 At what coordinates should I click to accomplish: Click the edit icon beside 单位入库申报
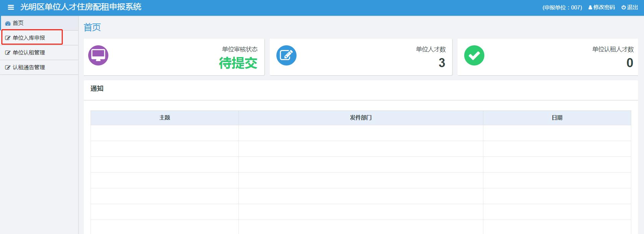point(8,38)
